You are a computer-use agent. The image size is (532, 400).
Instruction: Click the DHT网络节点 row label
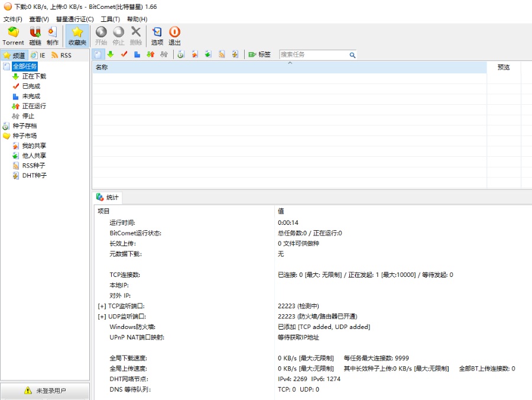click(x=129, y=379)
